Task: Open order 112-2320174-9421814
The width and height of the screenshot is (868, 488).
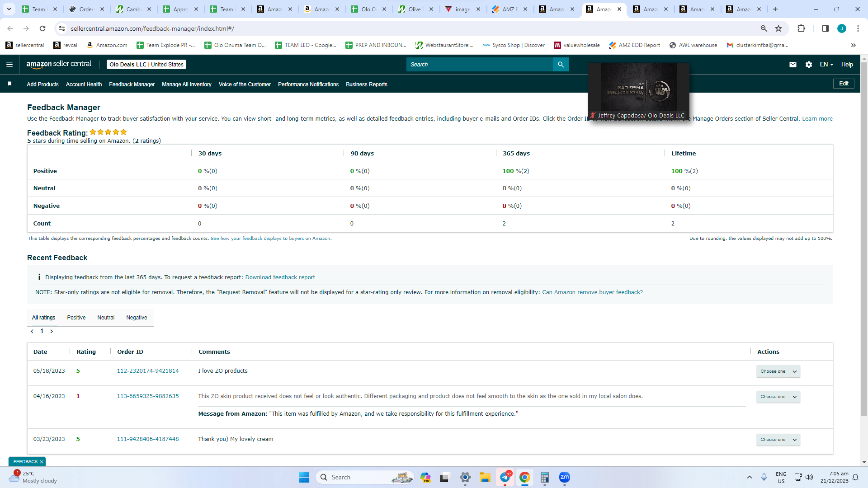Action: (x=148, y=371)
